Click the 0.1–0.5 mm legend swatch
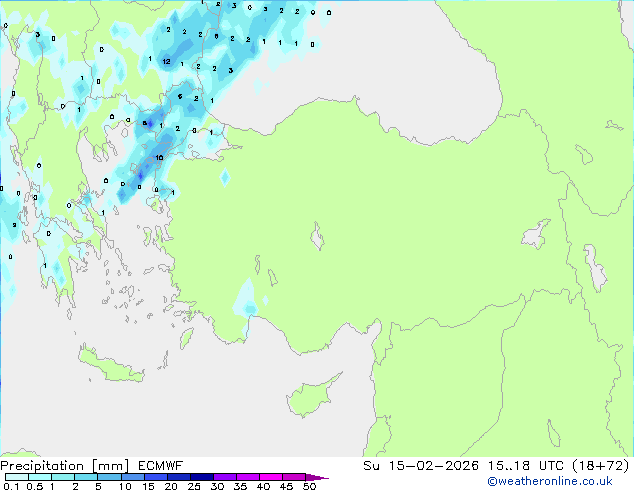 17,477
